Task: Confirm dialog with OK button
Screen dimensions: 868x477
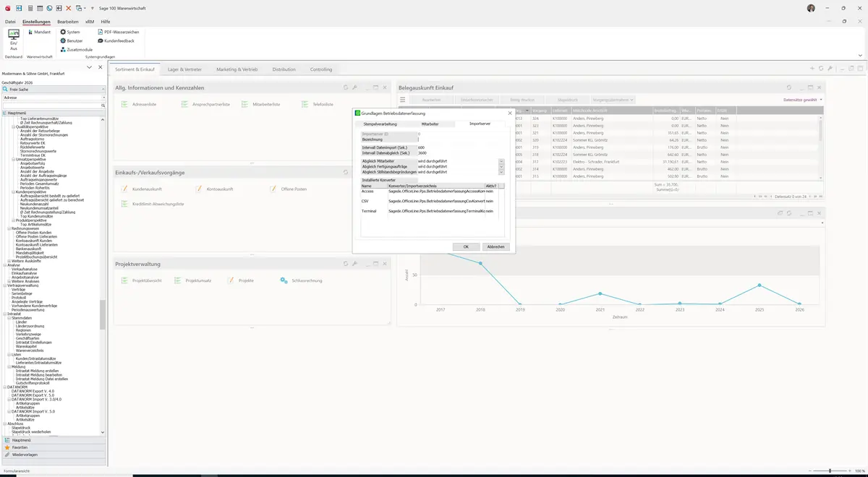Action: (x=466, y=246)
